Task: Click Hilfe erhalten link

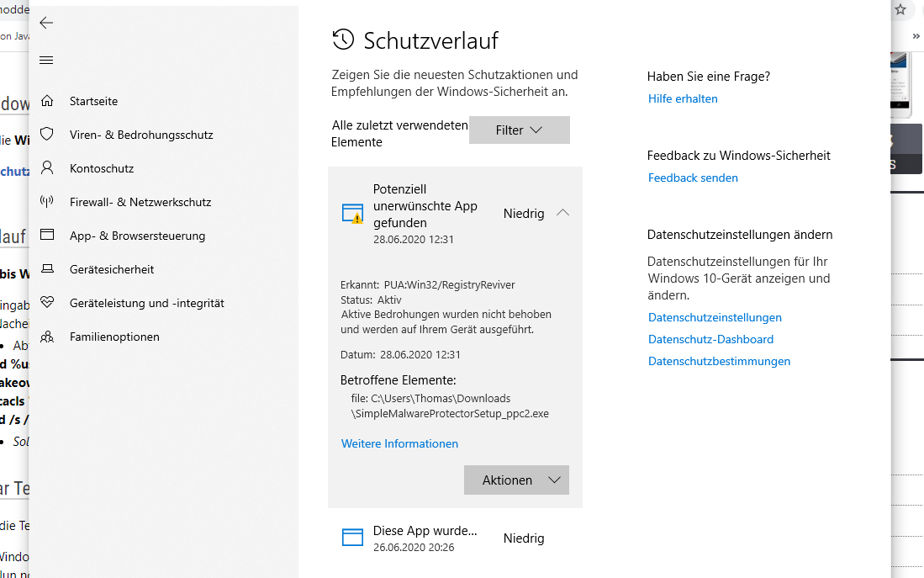Action: [683, 98]
